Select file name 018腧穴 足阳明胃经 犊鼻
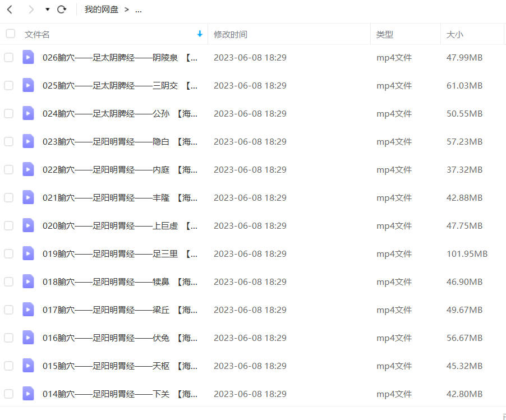506x420 pixels. 120,282
